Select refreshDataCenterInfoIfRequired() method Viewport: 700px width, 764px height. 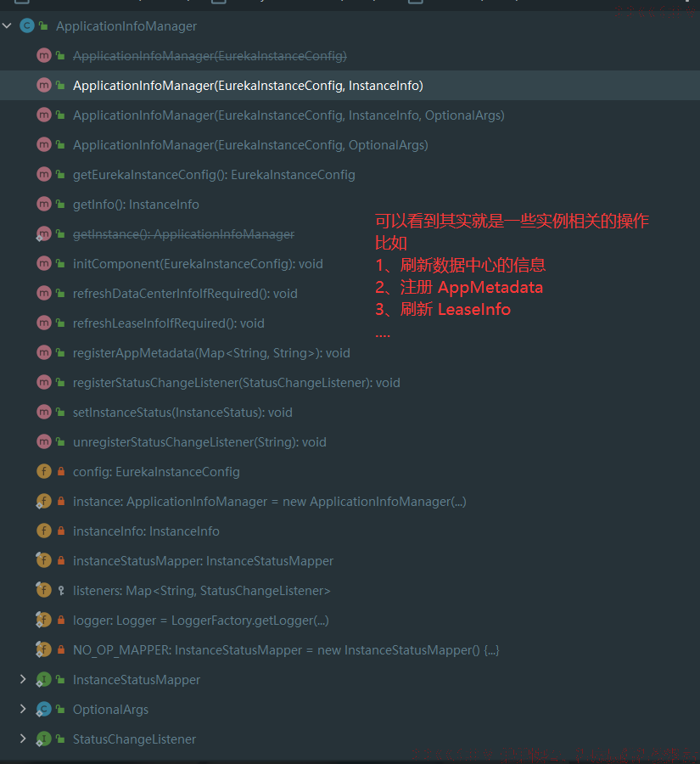click(x=350, y=294)
